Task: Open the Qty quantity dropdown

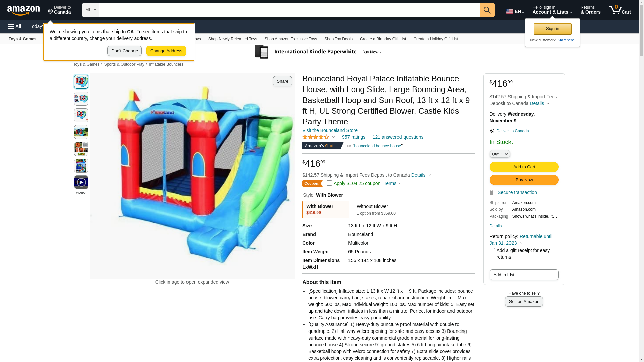Action: pyautogui.click(x=500, y=154)
